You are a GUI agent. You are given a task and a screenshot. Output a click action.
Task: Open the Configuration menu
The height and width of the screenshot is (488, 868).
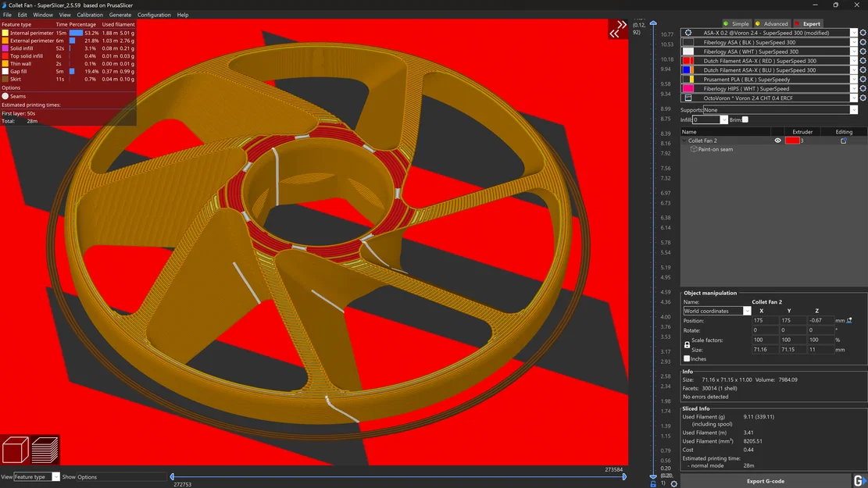(154, 15)
